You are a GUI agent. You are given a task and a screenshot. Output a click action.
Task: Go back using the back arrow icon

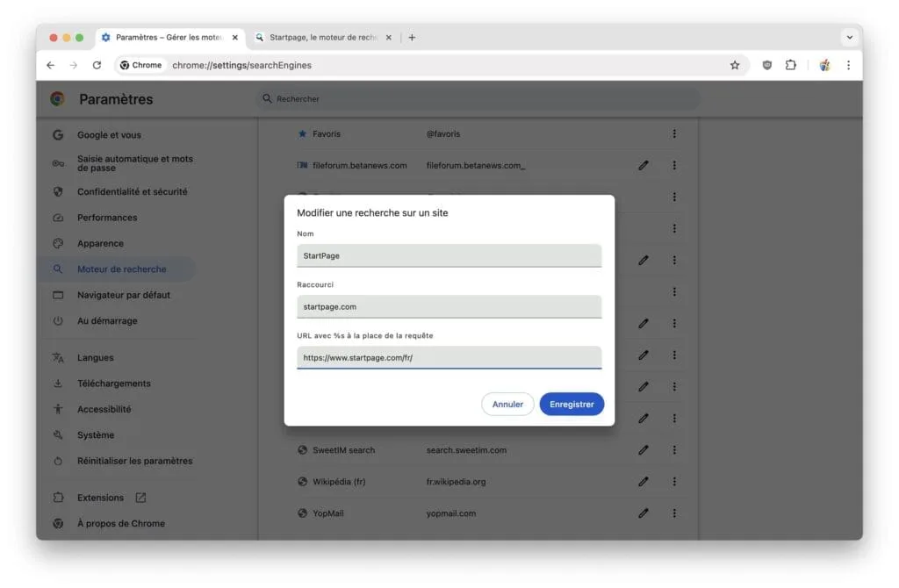50,64
